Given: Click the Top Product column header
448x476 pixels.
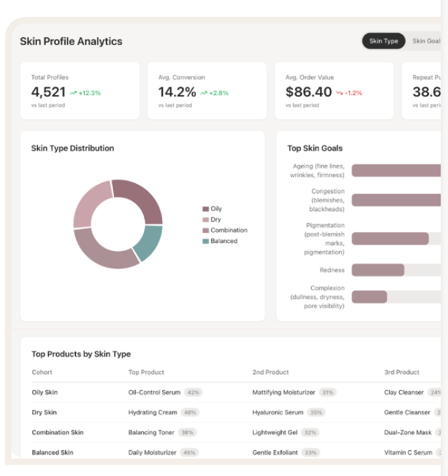Looking at the screenshot, I should click(146, 372).
